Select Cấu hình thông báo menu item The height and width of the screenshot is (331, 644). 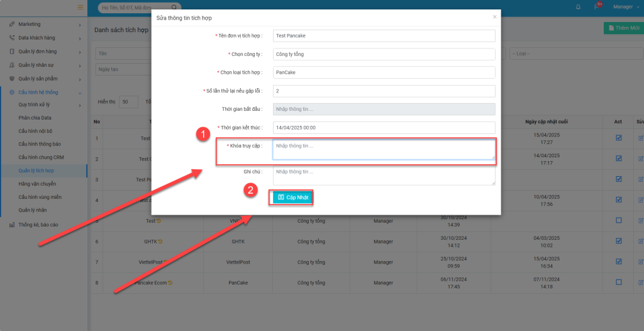coord(40,144)
